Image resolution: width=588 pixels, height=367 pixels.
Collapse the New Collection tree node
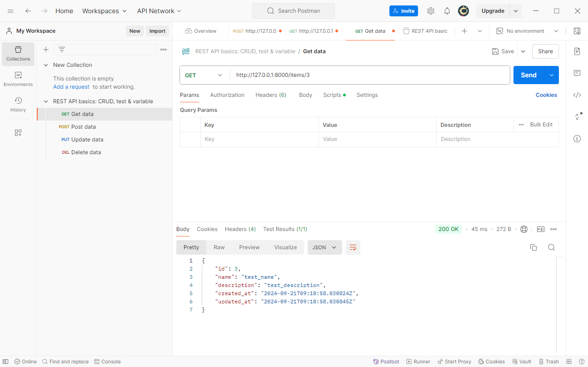46,65
